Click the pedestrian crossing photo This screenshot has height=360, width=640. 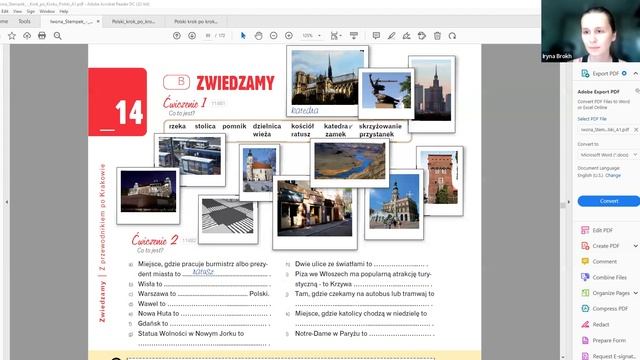coord(227,216)
